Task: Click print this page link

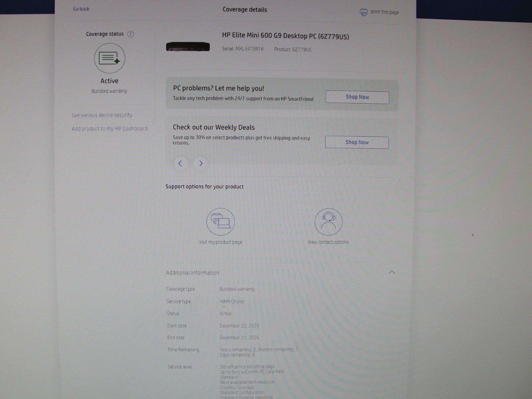Action: coord(385,12)
